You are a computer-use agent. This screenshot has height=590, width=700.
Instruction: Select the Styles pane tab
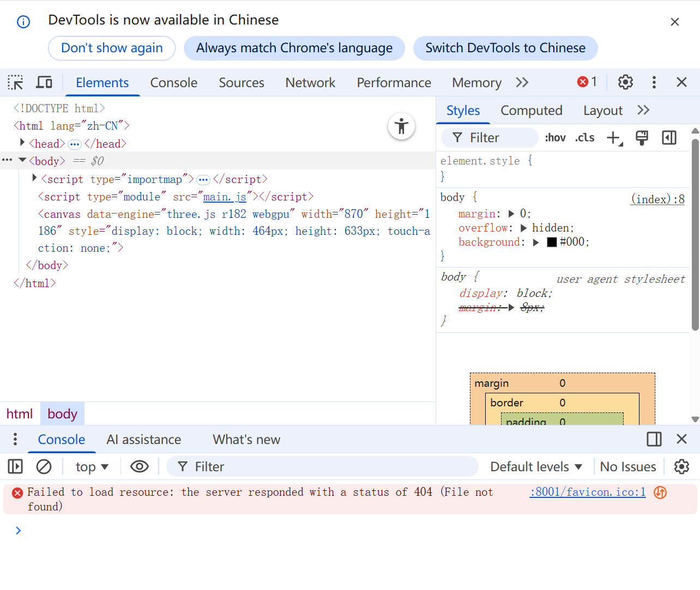463,111
